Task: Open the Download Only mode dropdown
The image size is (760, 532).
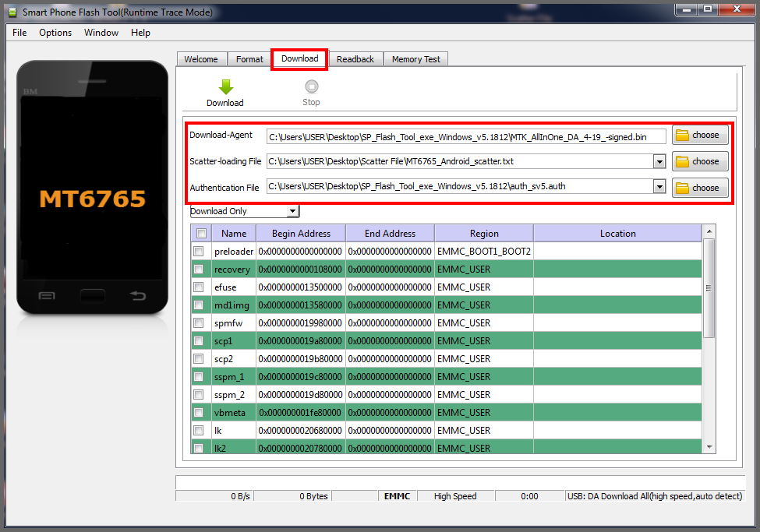Action: (x=292, y=211)
